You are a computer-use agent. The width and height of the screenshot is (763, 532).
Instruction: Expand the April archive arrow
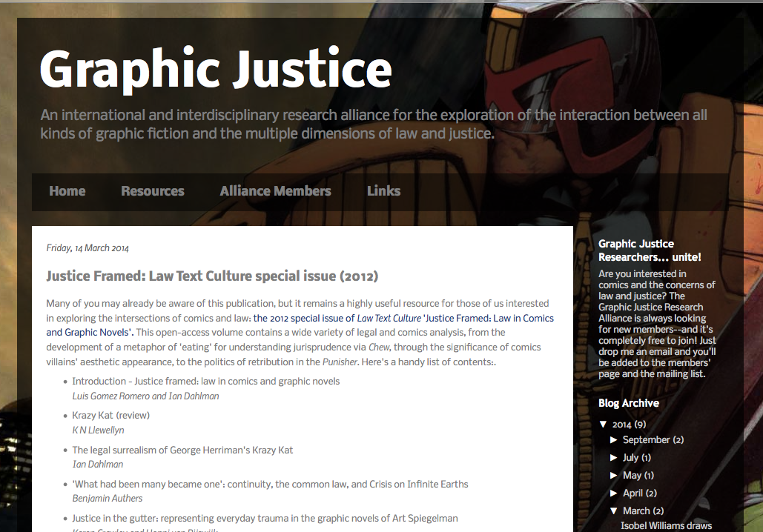(x=614, y=493)
